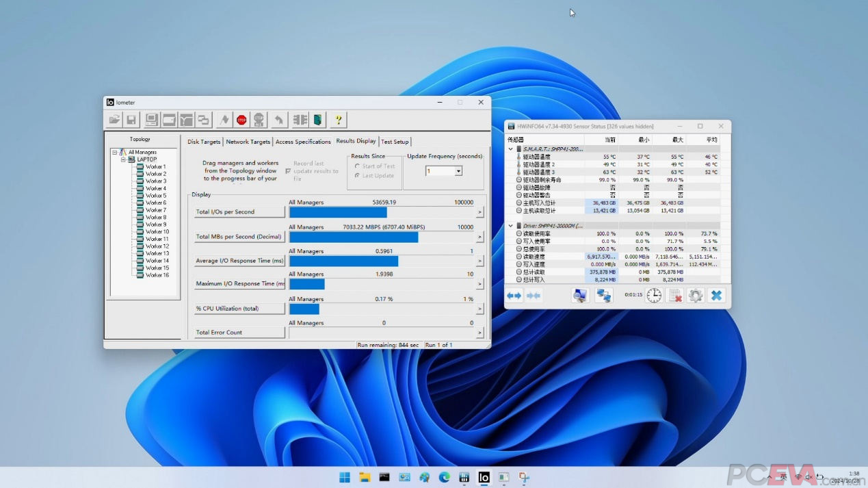Click the green flag Start Tests icon

pyautogui.click(x=224, y=120)
